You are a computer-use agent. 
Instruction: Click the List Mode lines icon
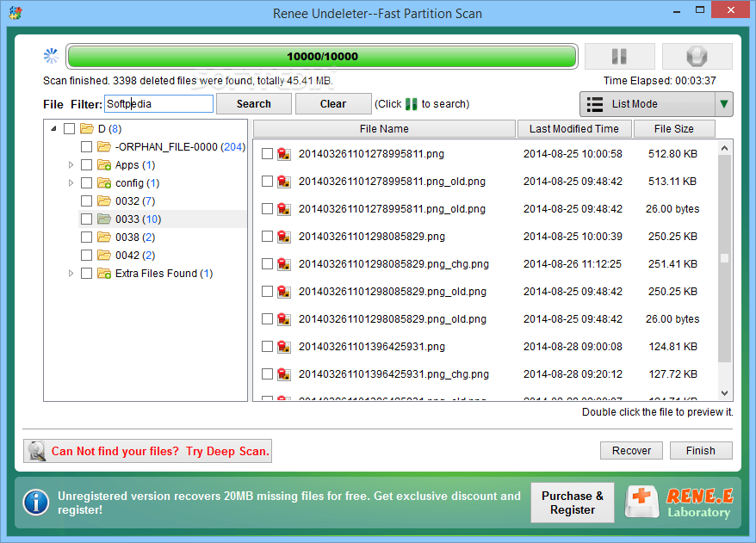tap(594, 104)
